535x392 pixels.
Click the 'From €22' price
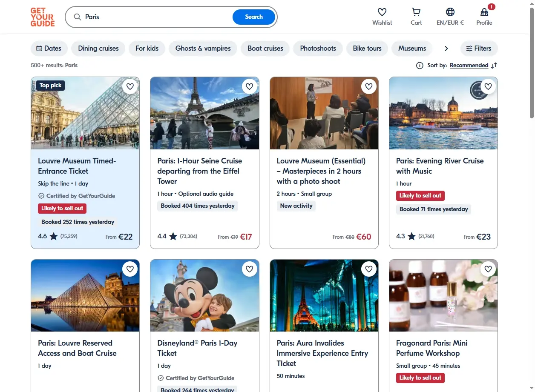pyautogui.click(x=119, y=237)
